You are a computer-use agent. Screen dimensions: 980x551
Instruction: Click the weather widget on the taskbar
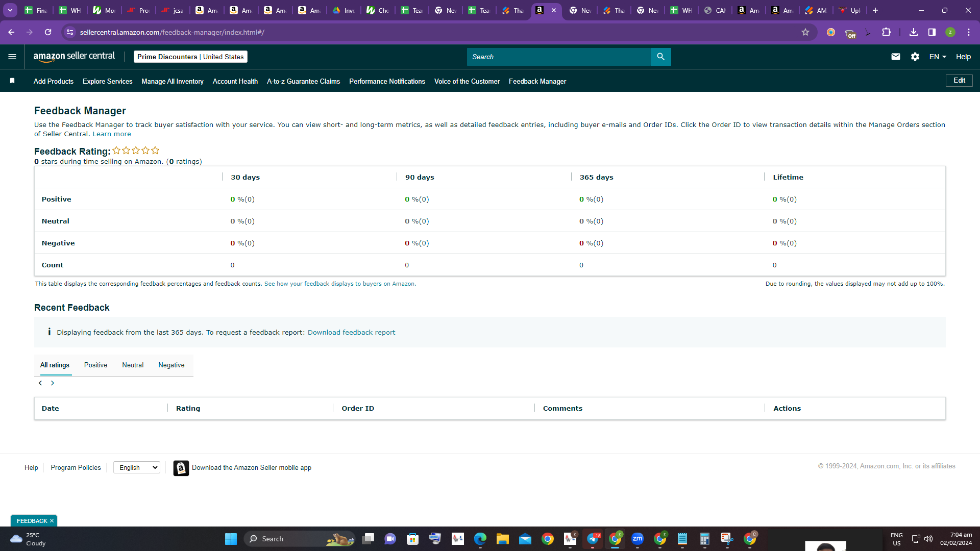pos(28,539)
